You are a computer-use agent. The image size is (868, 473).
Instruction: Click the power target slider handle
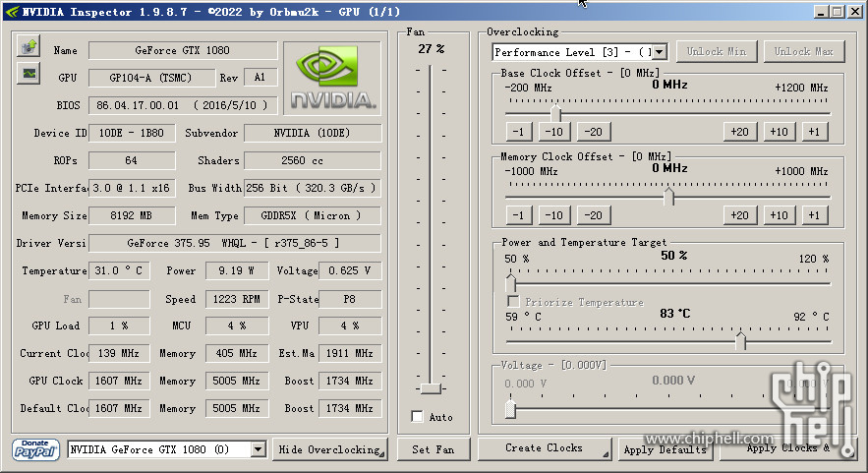[511, 283]
